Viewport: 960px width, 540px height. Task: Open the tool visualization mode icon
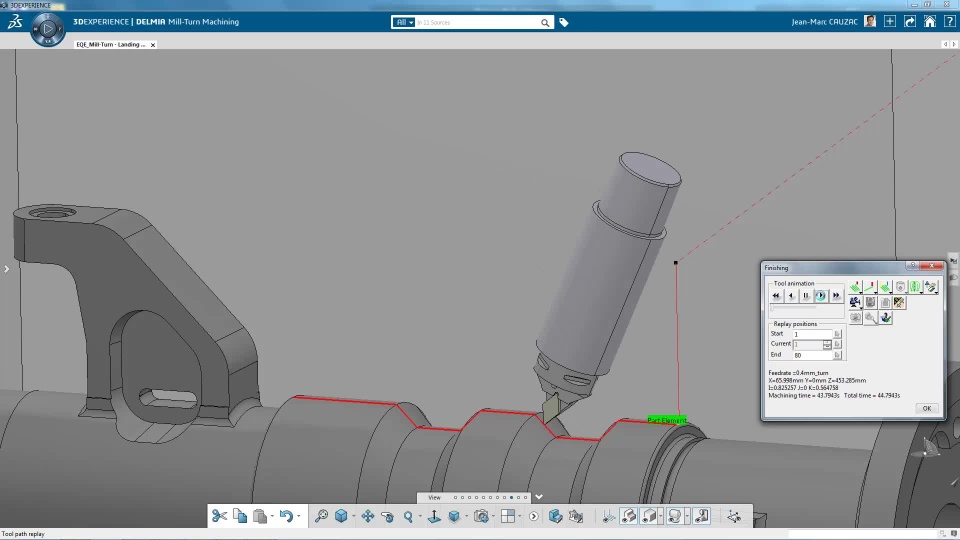point(886,287)
